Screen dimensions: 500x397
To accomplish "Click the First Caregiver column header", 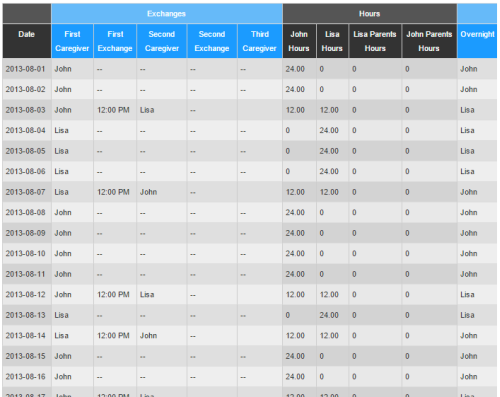I will (72, 41).
